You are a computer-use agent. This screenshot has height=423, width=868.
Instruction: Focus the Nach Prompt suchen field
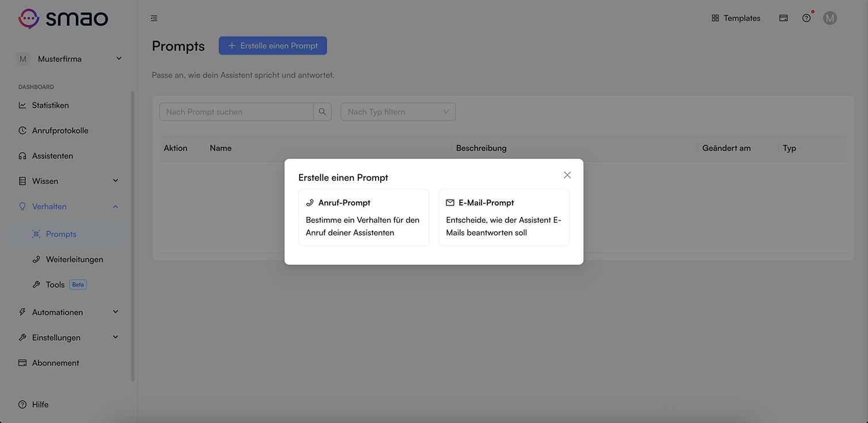(x=236, y=112)
